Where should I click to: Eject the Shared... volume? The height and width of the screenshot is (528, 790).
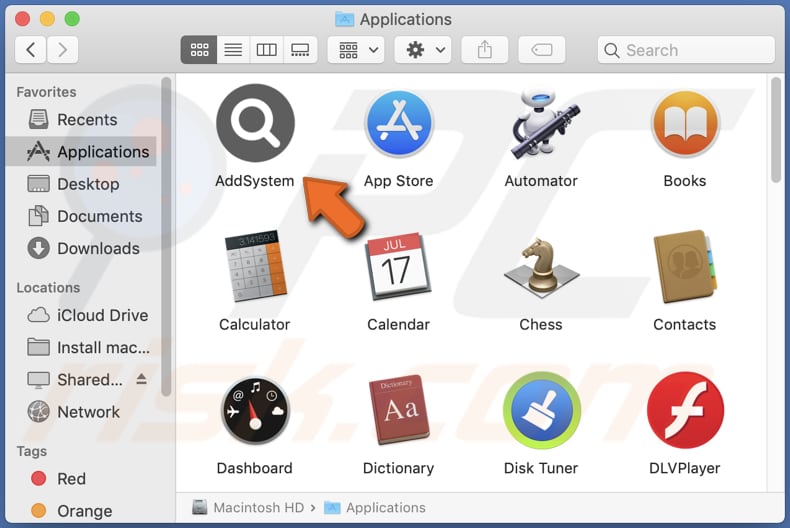click(x=142, y=379)
